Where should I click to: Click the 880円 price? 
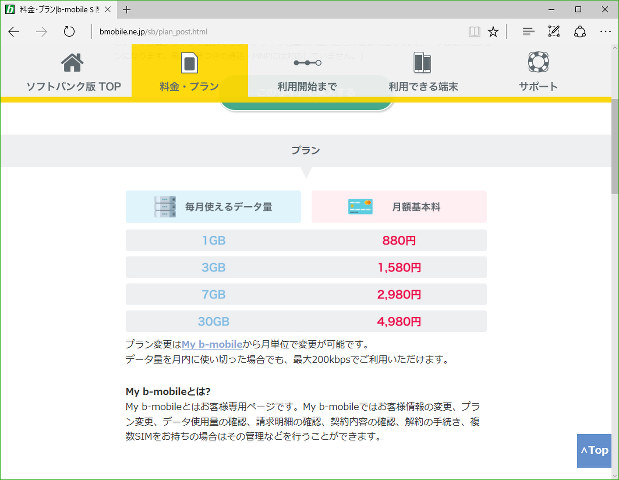pyautogui.click(x=399, y=240)
